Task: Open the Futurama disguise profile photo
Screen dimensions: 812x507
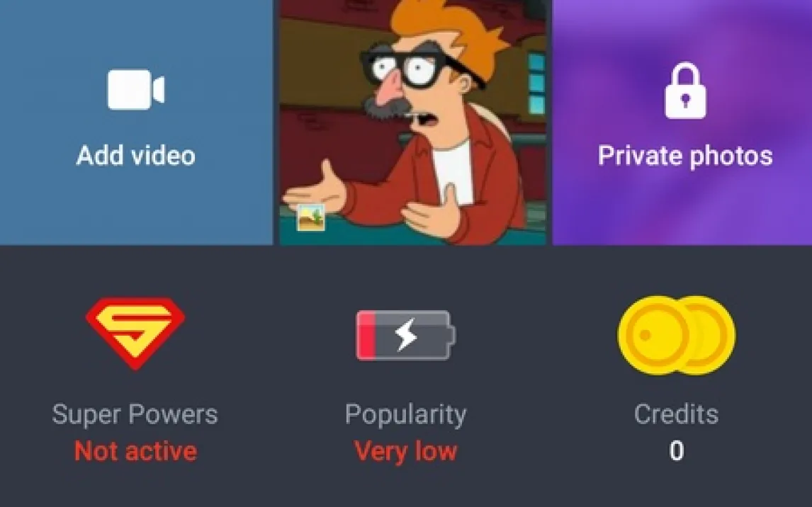Action: [x=413, y=122]
